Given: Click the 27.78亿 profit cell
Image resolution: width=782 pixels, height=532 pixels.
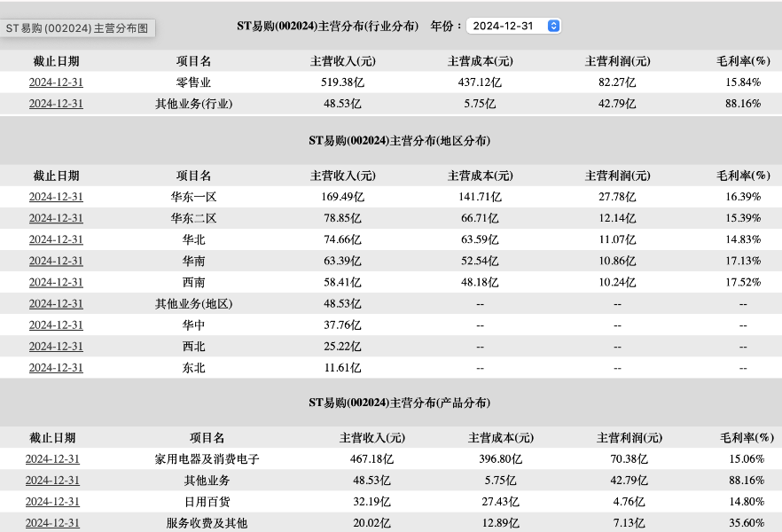Looking at the screenshot, I should pyautogui.click(x=617, y=197).
